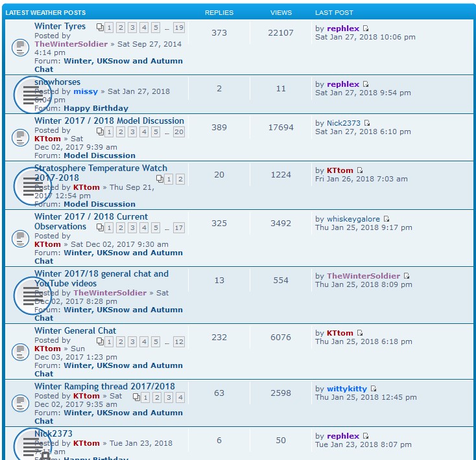Go to page 19 of Winter Tyres

[179, 28]
